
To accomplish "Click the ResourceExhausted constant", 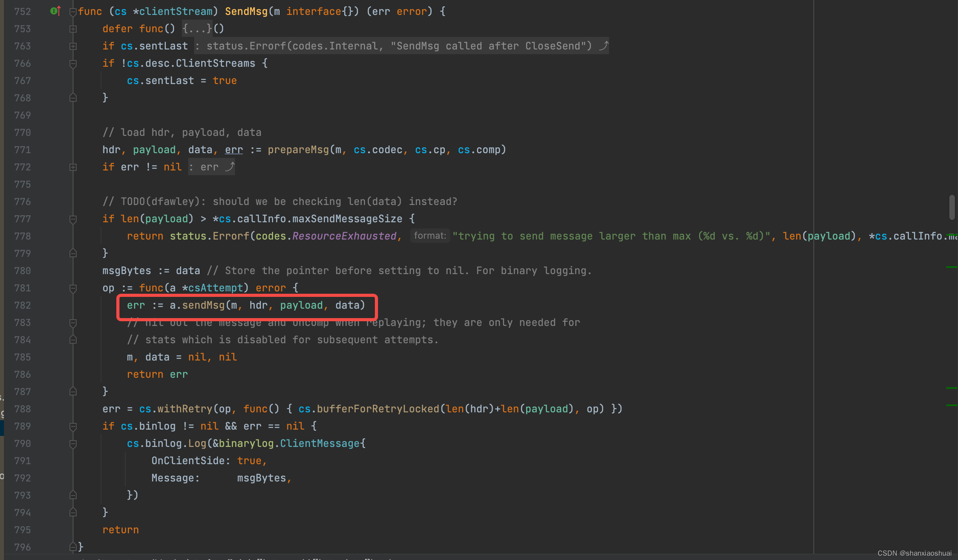I will tap(344, 236).
